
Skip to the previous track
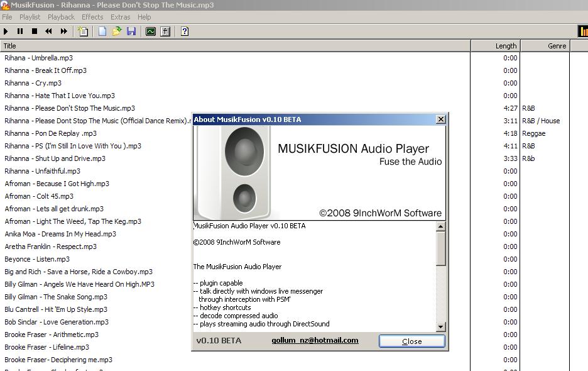pyautogui.click(x=49, y=31)
